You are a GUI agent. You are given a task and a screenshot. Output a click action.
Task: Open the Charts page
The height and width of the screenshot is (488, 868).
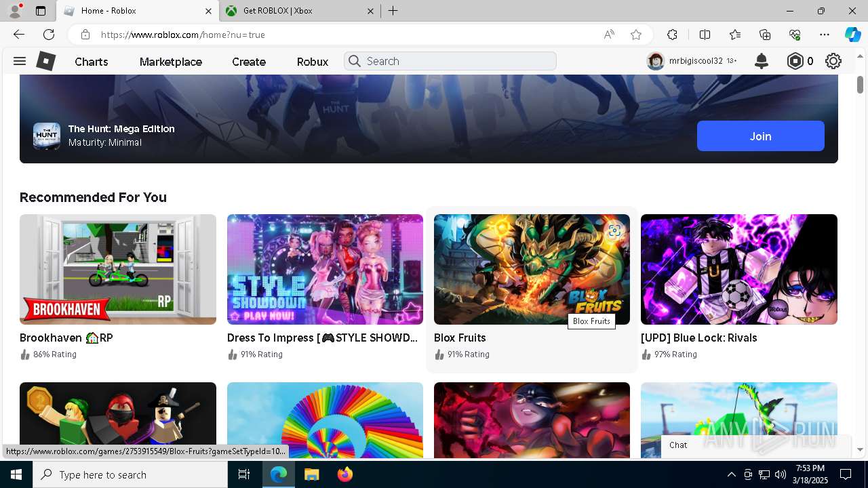point(92,62)
